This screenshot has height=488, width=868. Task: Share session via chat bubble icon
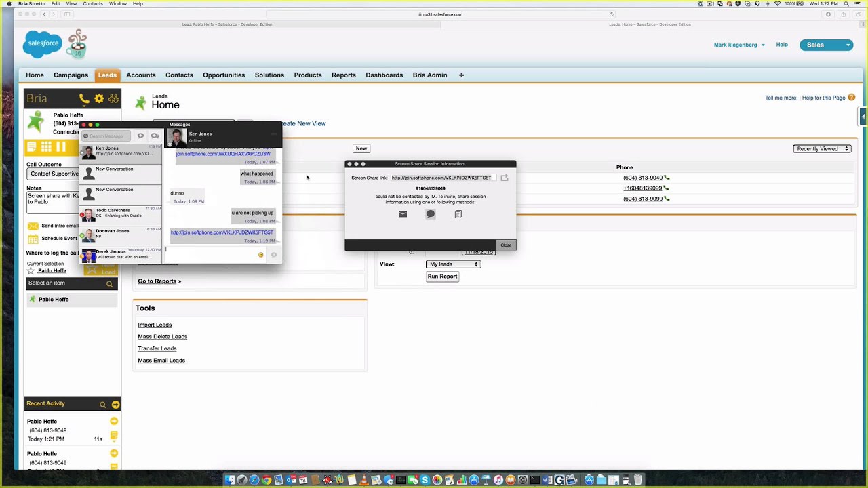pyautogui.click(x=430, y=214)
